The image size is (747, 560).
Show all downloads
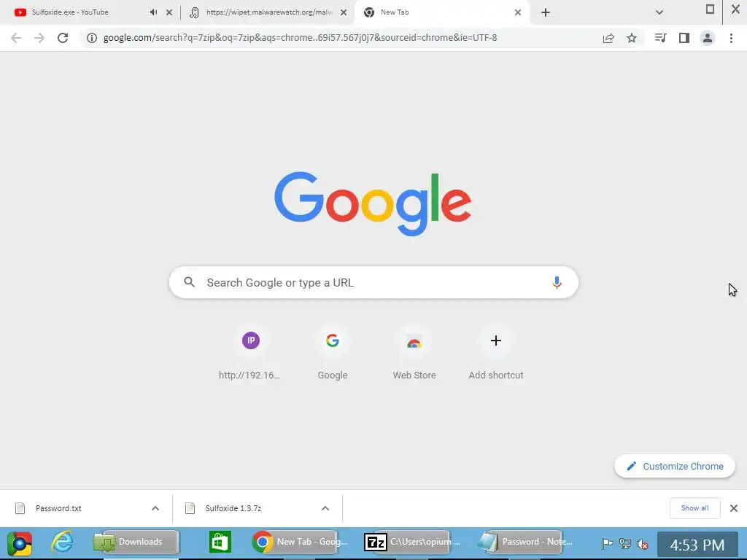pyautogui.click(x=694, y=508)
